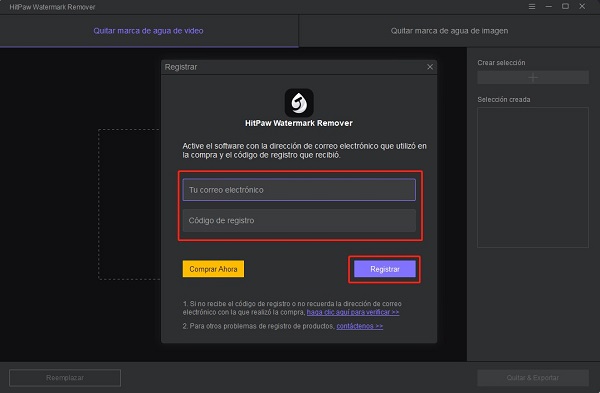Minimize the HitPaw window
Image resolution: width=600 pixels, height=393 pixels.
click(549, 7)
